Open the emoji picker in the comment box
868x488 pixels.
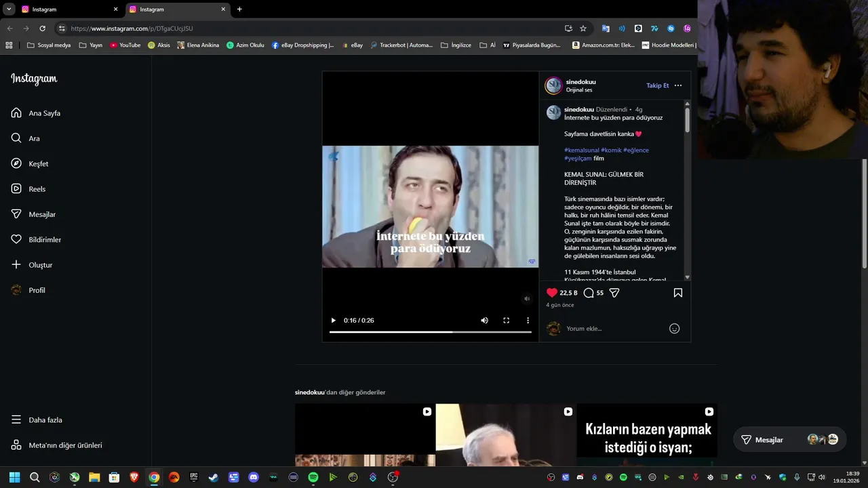674,329
